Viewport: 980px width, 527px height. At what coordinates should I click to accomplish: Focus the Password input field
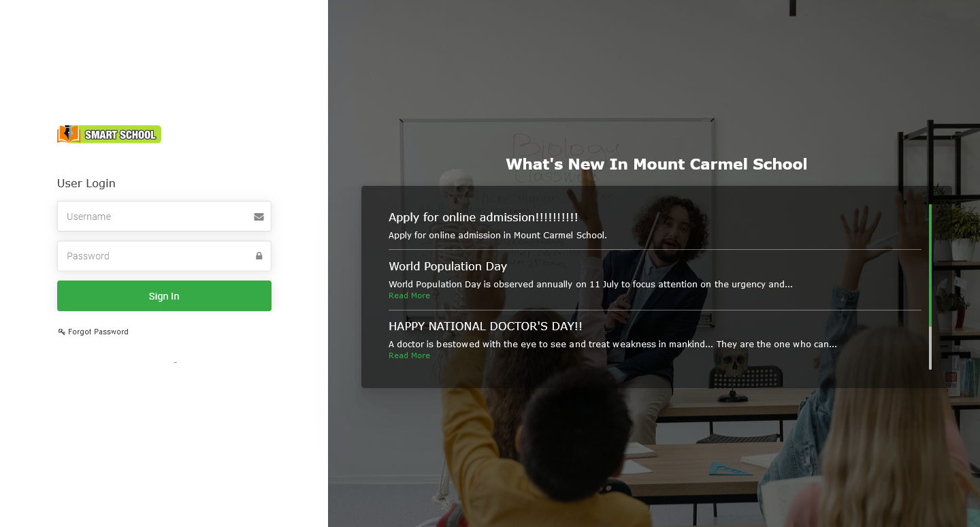point(157,256)
